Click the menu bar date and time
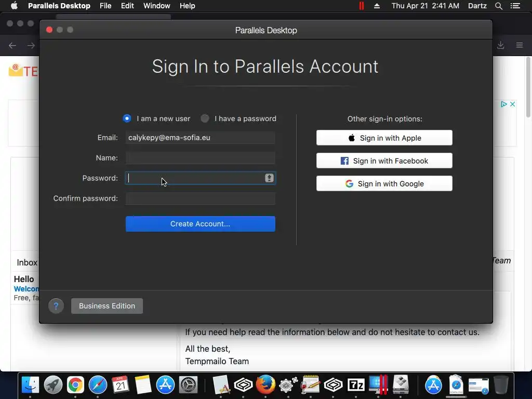The height and width of the screenshot is (399, 532). point(425,6)
